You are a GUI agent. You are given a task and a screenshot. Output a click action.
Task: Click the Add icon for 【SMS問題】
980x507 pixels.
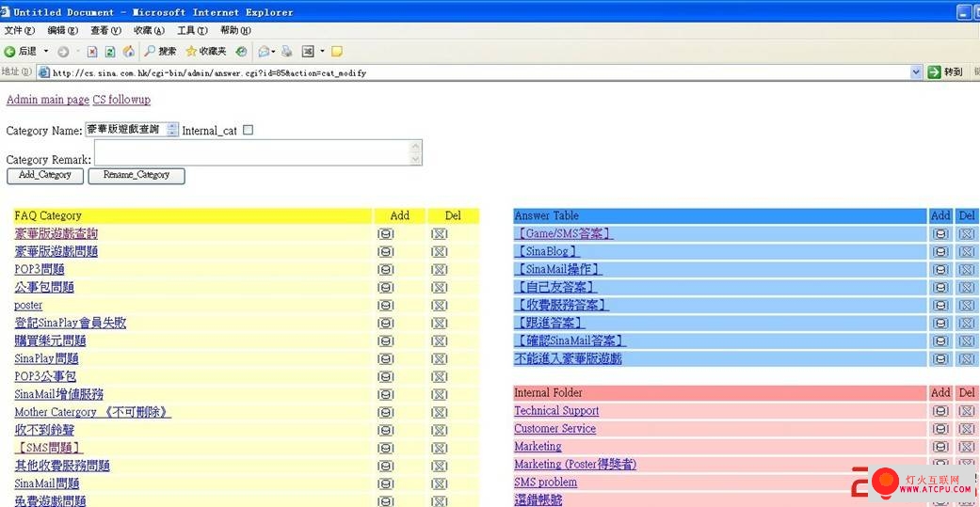pyautogui.click(x=386, y=448)
